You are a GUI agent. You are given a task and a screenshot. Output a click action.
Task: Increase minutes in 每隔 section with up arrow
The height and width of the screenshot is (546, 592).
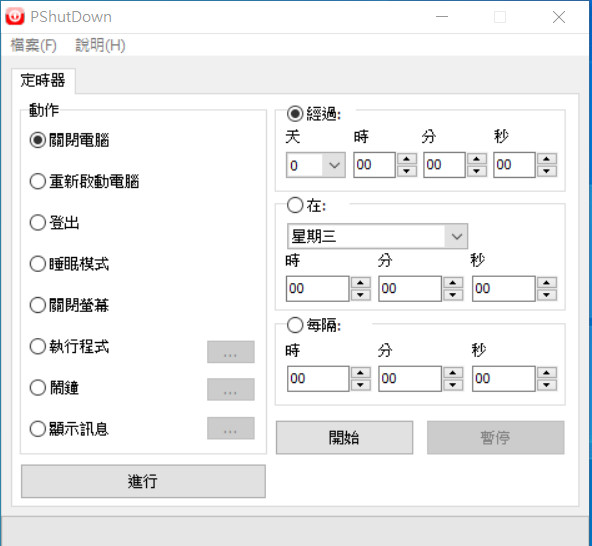pos(453,373)
